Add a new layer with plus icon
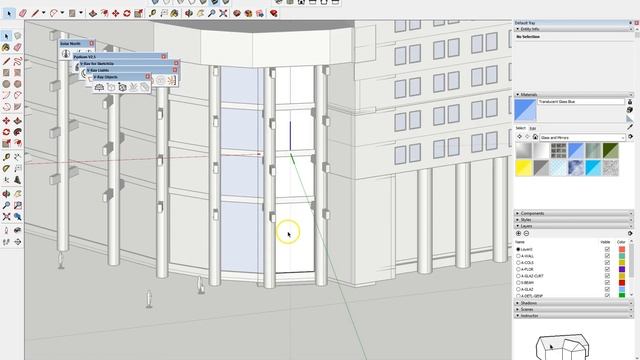The image size is (640, 360). click(518, 233)
